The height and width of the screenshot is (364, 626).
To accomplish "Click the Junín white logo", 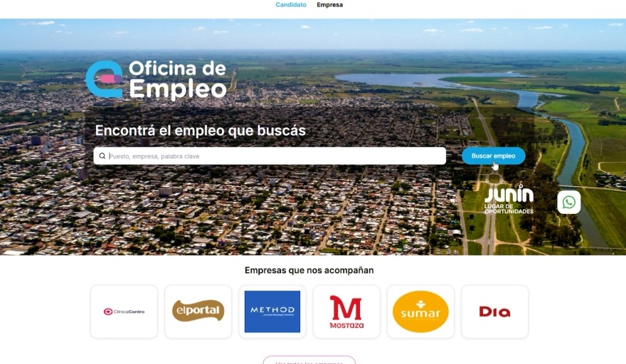I will (x=509, y=194).
